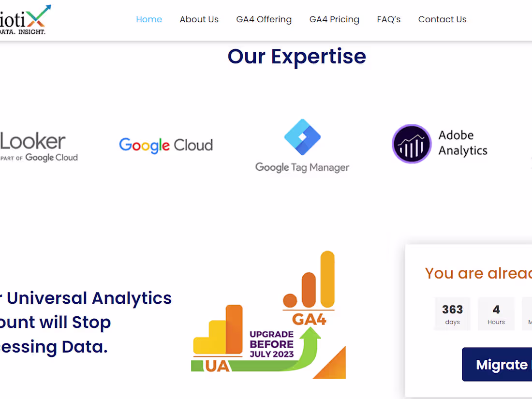Open the GA4 Offering page
The image size is (532, 399).
pyautogui.click(x=264, y=19)
